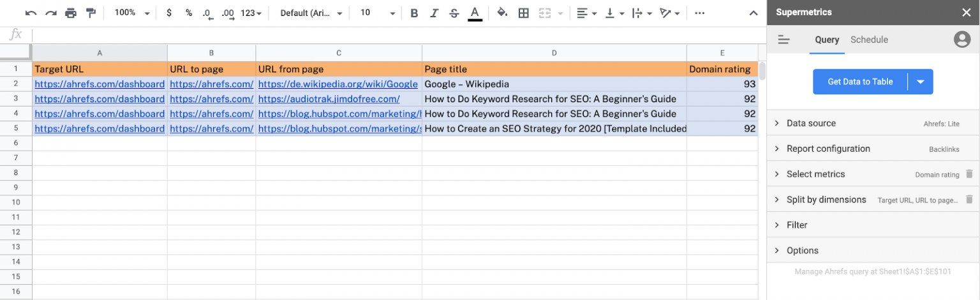Open the Supermetrics user account icon

pos(961,40)
